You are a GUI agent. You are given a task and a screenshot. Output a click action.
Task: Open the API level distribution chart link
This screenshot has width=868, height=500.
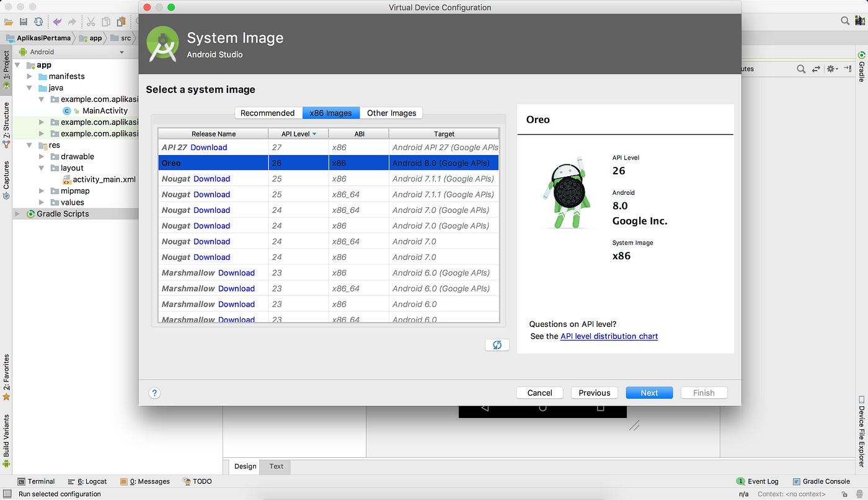(609, 336)
